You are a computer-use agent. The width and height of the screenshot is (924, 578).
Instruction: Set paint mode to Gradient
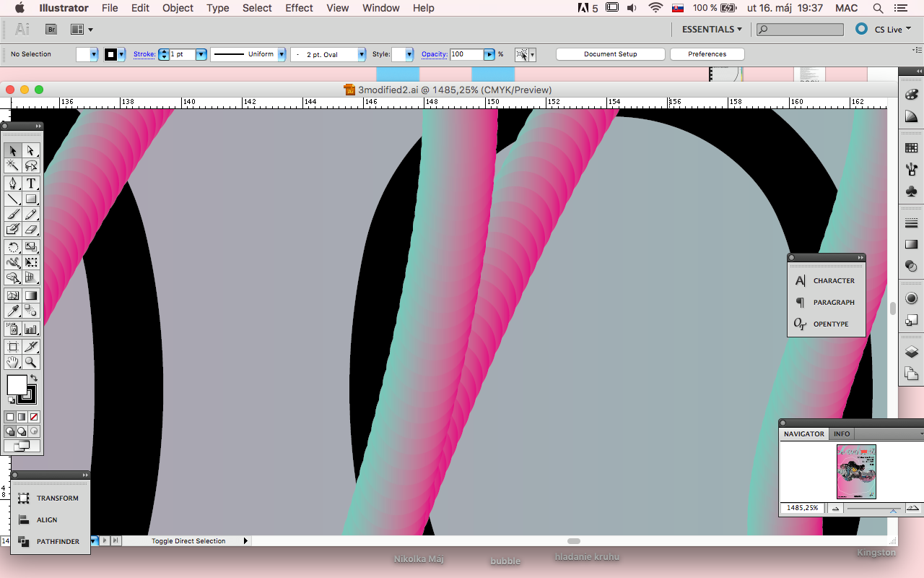tap(22, 417)
